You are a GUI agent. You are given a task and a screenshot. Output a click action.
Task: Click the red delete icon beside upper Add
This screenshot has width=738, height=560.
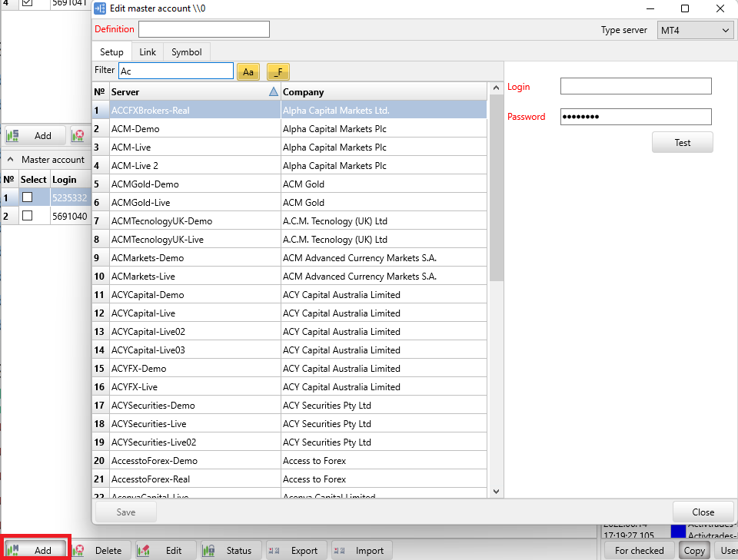coord(78,136)
